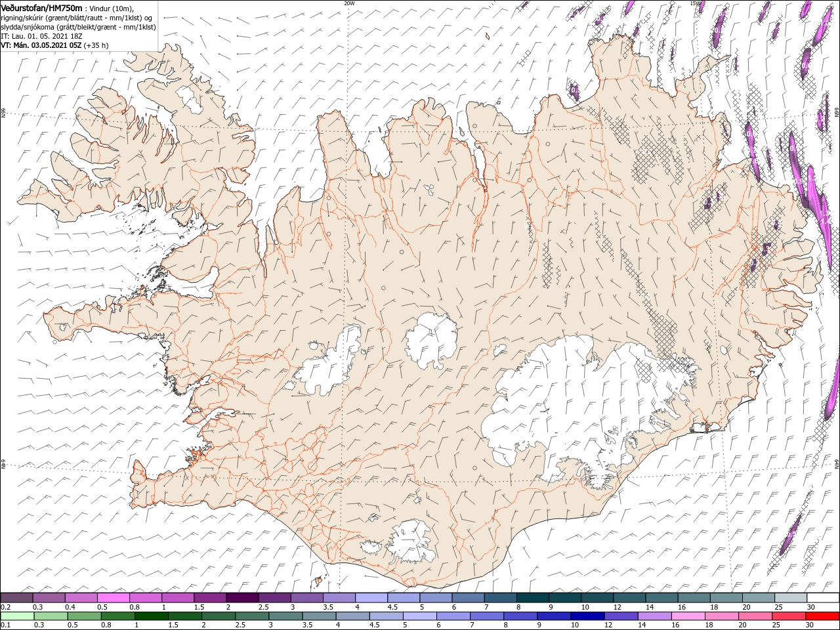The width and height of the screenshot is (840, 630).
Task: Pick the royal blue 8 swatch in green-red legend row
Action: 520,616
